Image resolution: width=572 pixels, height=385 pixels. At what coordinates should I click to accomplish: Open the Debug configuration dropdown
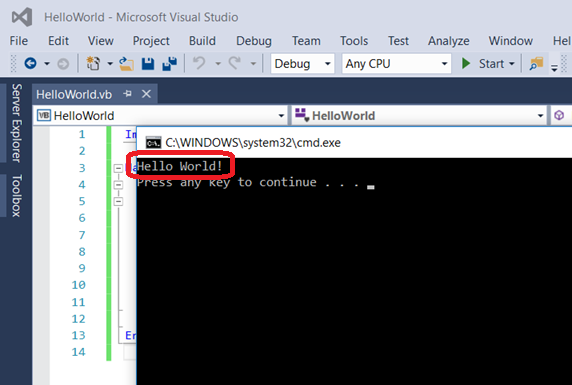pos(302,64)
